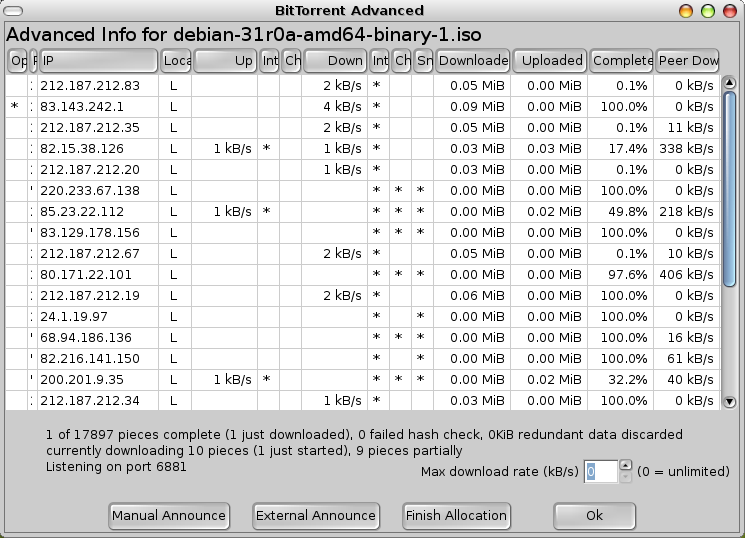The width and height of the screenshot is (745, 538).
Task: Click the Local column header
Action: (175, 61)
